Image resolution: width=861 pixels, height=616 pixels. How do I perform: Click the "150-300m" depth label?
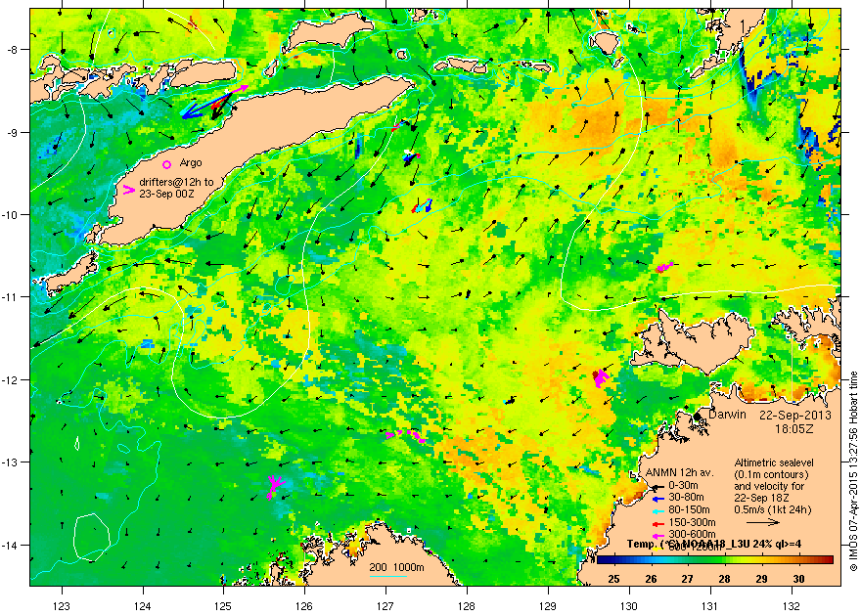(x=692, y=523)
